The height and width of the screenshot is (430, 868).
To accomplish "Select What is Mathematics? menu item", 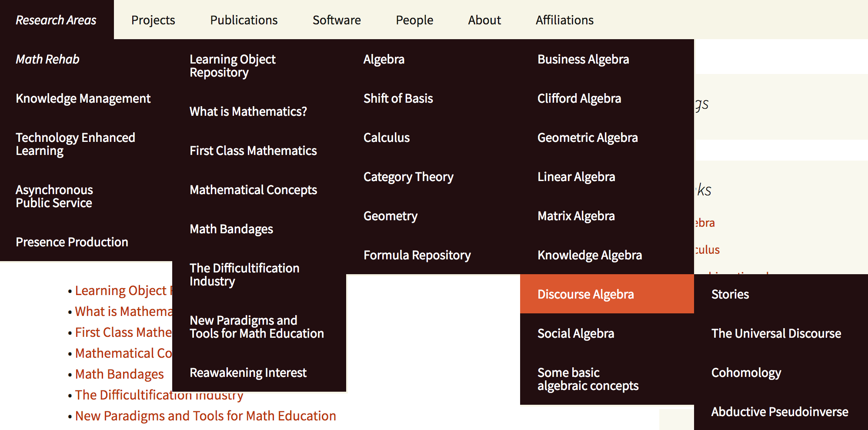I will [248, 111].
